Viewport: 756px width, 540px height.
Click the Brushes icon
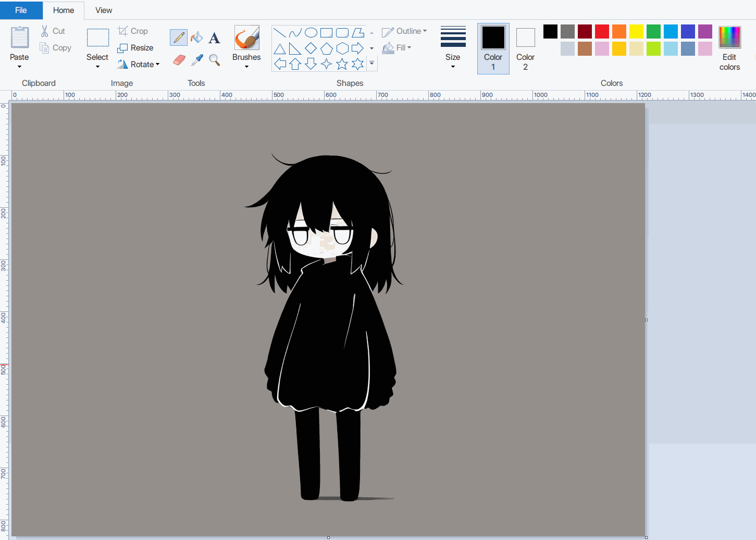pos(246,37)
